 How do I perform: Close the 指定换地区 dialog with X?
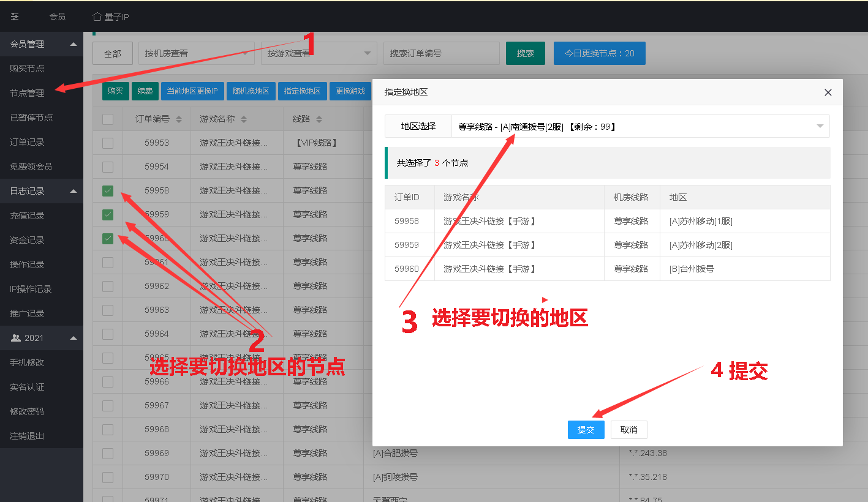(x=828, y=92)
